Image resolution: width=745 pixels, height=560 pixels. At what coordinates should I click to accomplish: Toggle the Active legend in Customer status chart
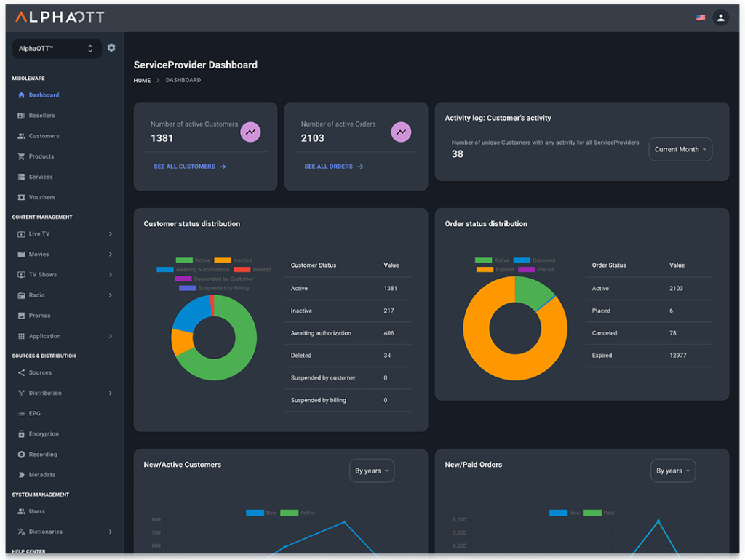pyautogui.click(x=194, y=260)
